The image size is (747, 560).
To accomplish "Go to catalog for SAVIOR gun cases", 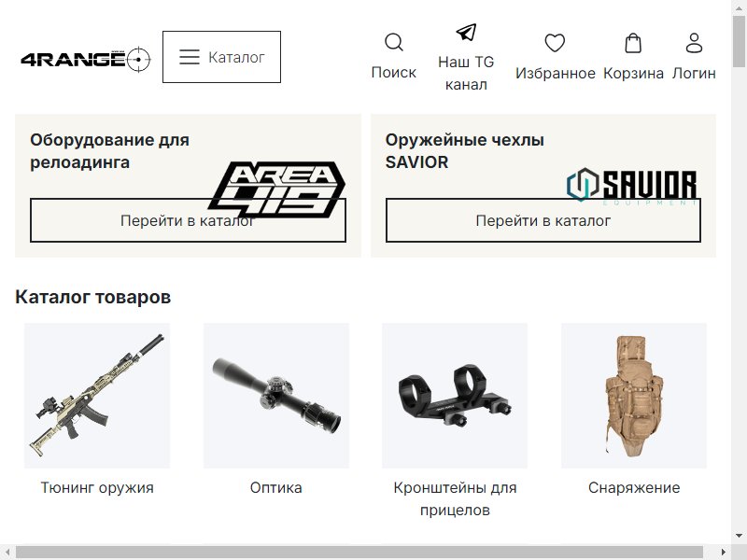I will [543, 220].
